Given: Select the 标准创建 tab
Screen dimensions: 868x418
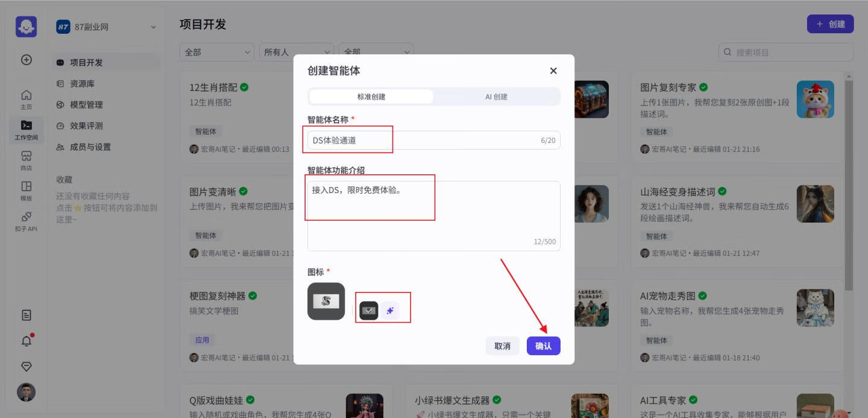Looking at the screenshot, I should (x=370, y=97).
